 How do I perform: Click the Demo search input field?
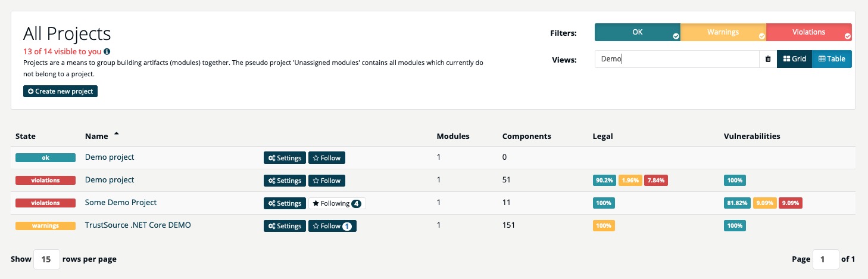point(677,59)
